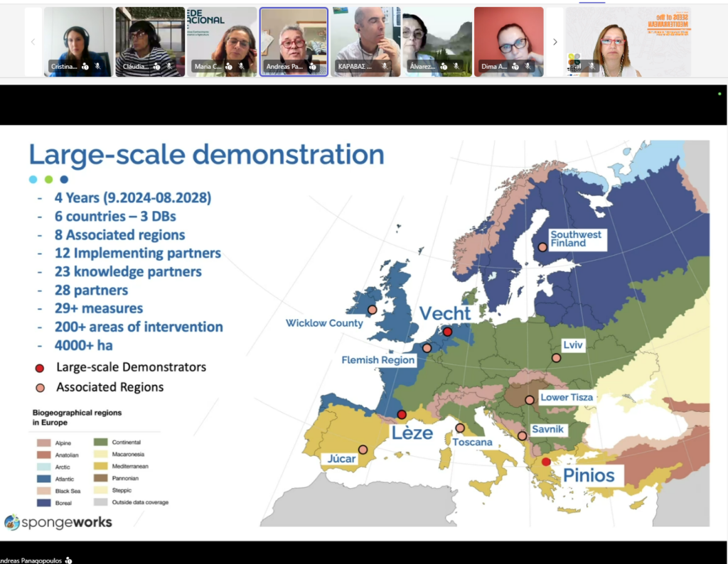Click Dima A.'s muted microphone icon
This screenshot has height=564, width=728.
tap(528, 66)
